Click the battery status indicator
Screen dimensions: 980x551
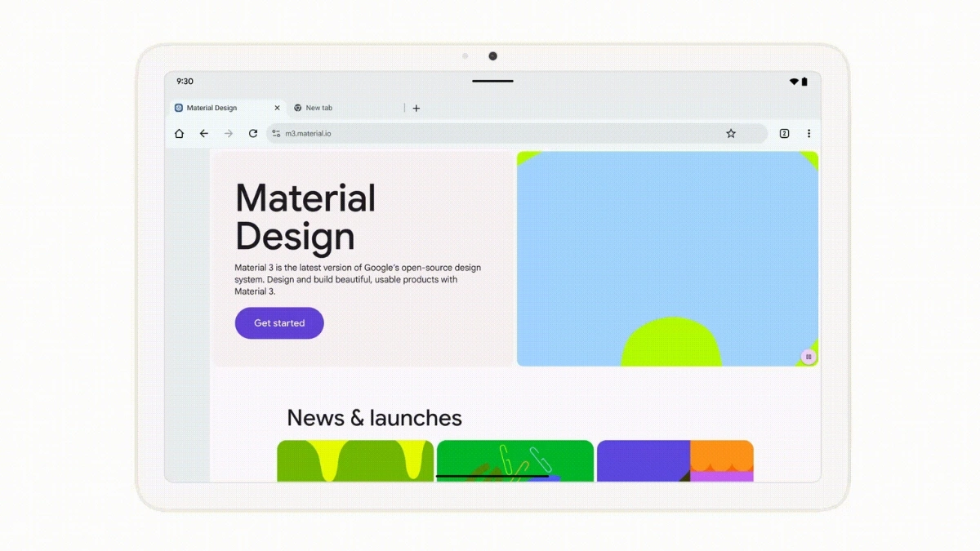click(x=804, y=81)
